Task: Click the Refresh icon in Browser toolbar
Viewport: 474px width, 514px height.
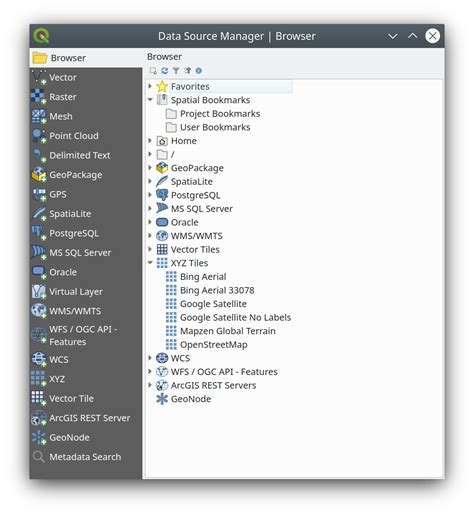Action: point(165,71)
